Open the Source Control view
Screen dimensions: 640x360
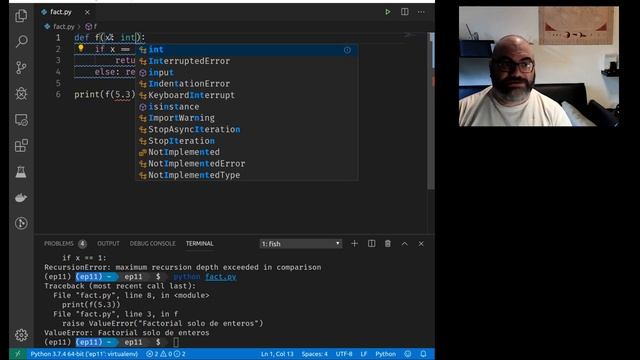click(21, 67)
